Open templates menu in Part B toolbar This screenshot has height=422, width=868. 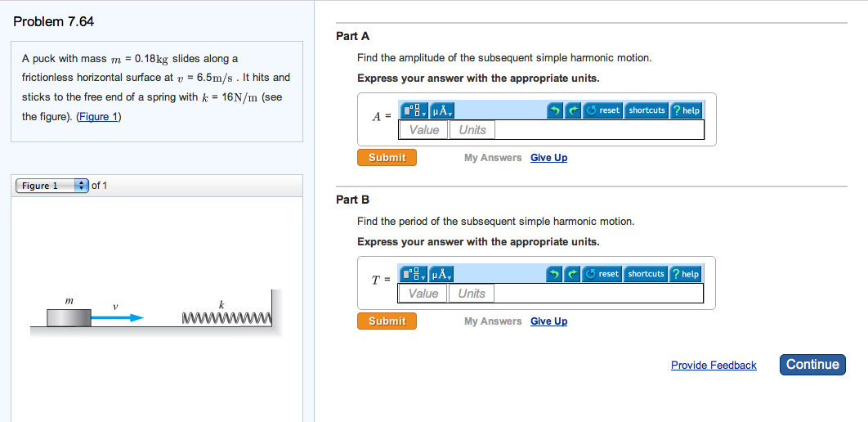(413, 274)
